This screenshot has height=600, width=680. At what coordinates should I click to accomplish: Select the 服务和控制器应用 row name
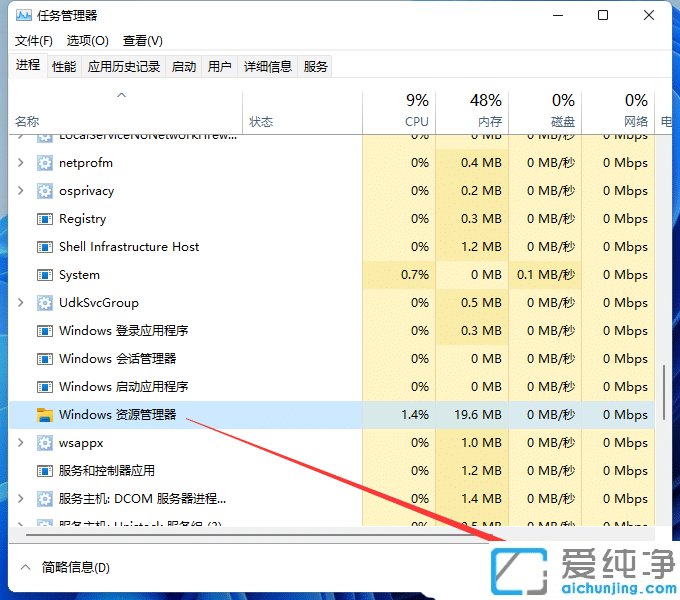[x=107, y=471]
